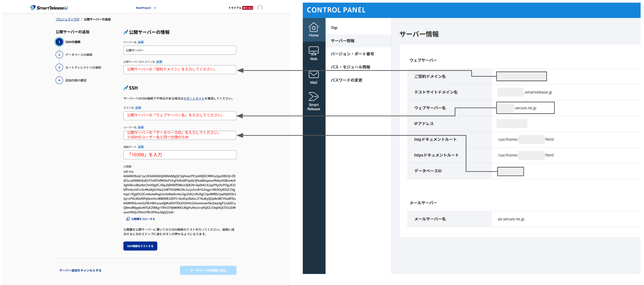
Task: Click プロジェクトTOP breadcrumb link
Action: pyautogui.click(x=68, y=19)
